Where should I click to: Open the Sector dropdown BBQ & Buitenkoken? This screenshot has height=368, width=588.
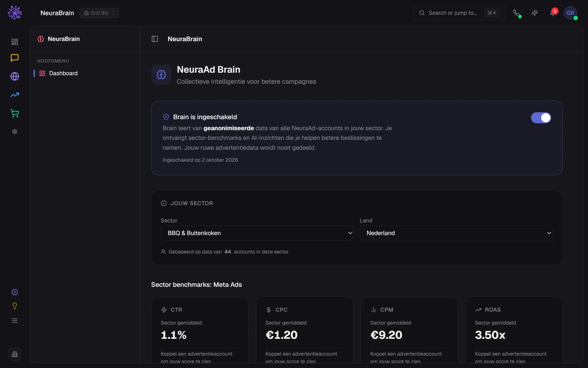[257, 233]
